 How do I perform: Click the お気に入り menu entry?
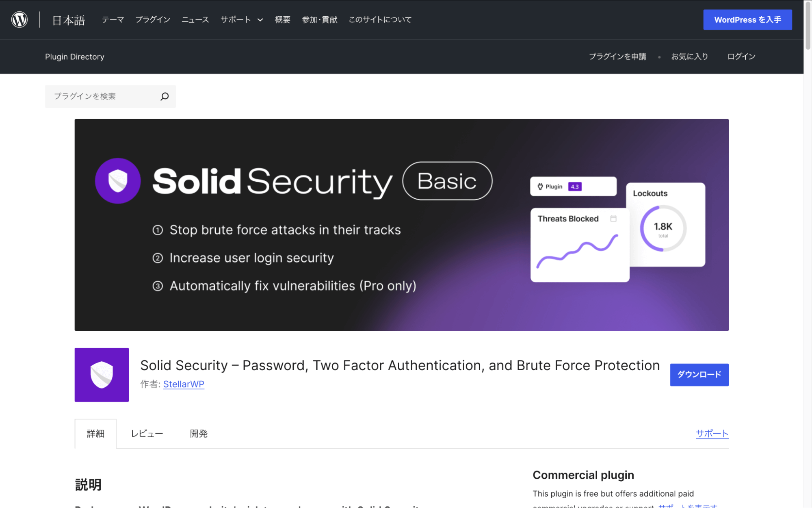pos(689,56)
